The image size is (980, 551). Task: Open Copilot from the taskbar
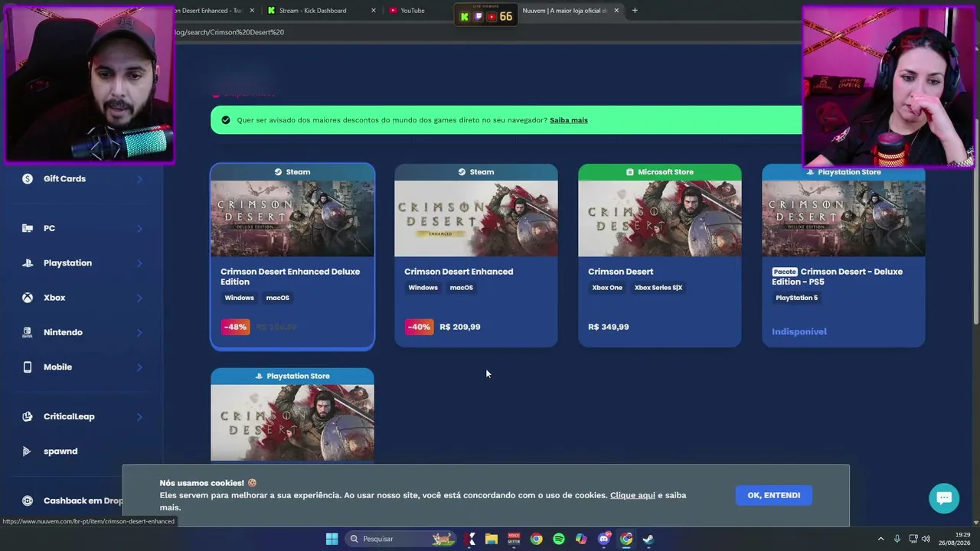click(x=581, y=539)
